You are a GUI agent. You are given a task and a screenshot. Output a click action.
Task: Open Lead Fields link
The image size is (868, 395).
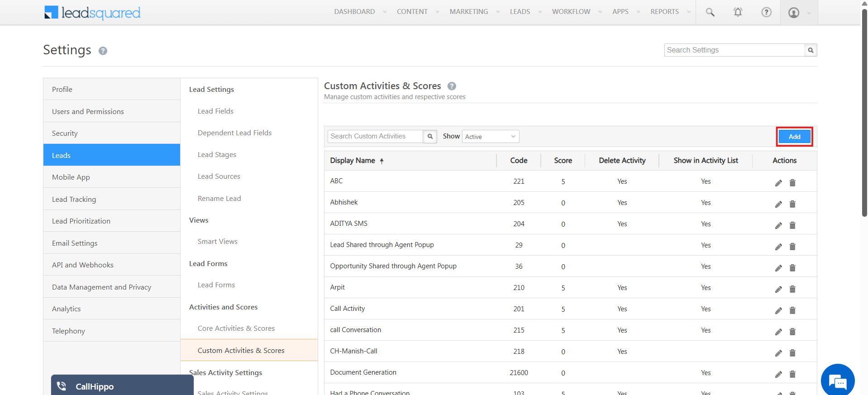point(215,111)
